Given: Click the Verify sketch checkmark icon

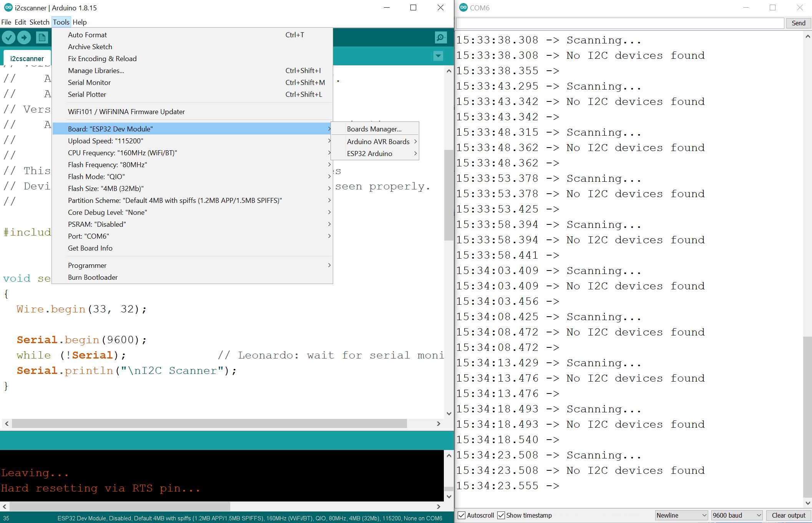Looking at the screenshot, I should 8,37.
